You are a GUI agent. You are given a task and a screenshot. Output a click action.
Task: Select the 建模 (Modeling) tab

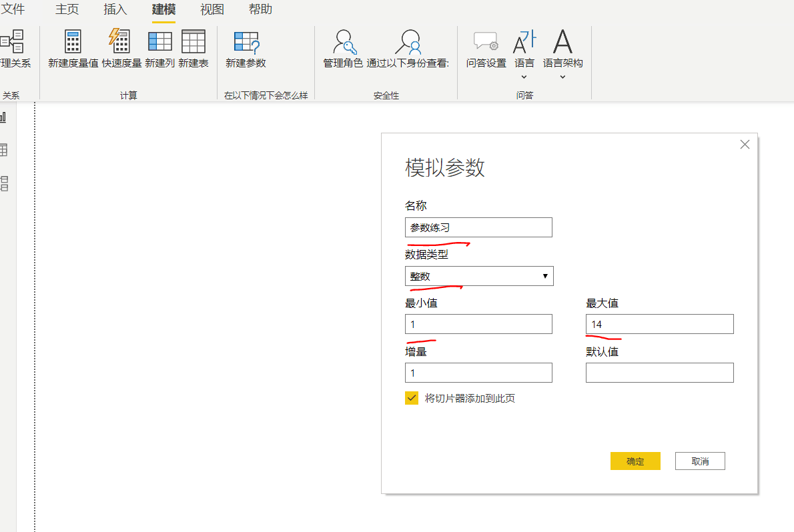click(163, 9)
